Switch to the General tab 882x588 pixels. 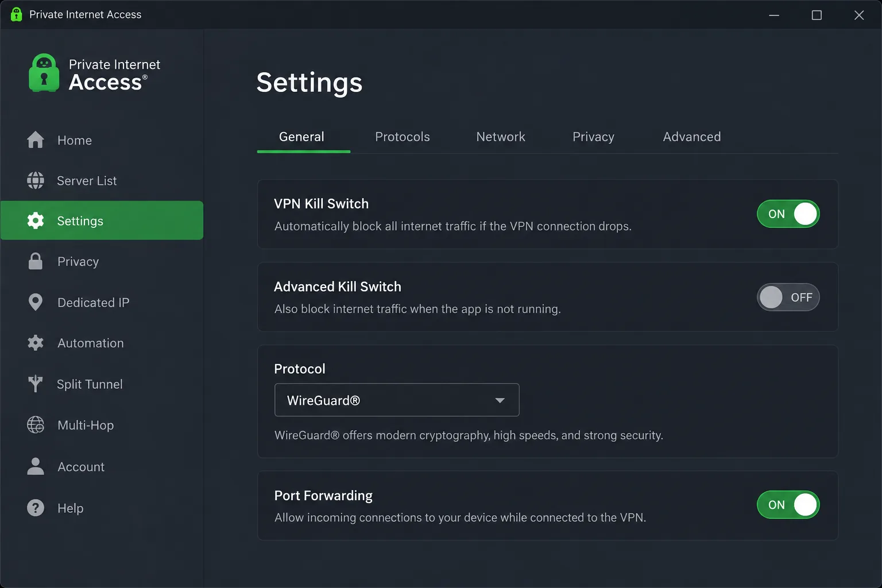(x=301, y=137)
